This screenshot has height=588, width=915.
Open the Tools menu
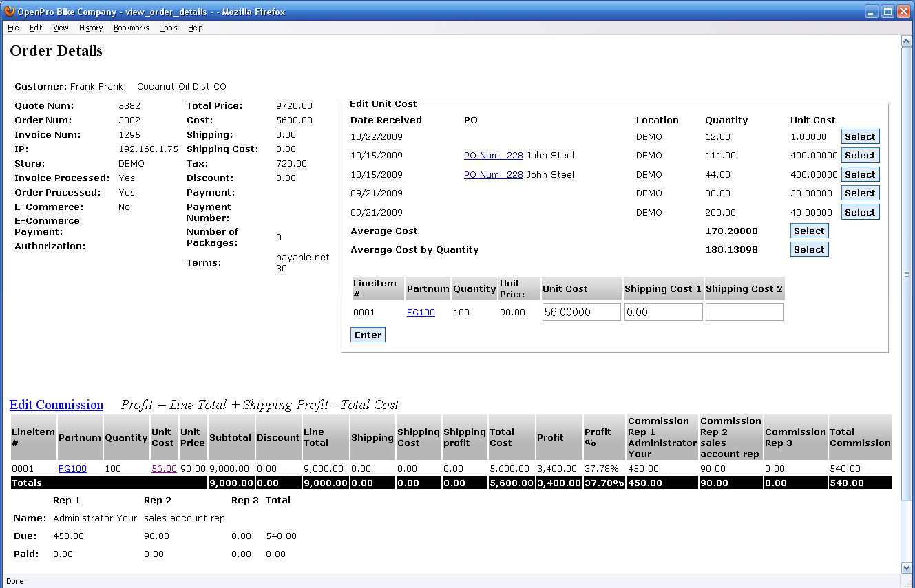(x=169, y=28)
